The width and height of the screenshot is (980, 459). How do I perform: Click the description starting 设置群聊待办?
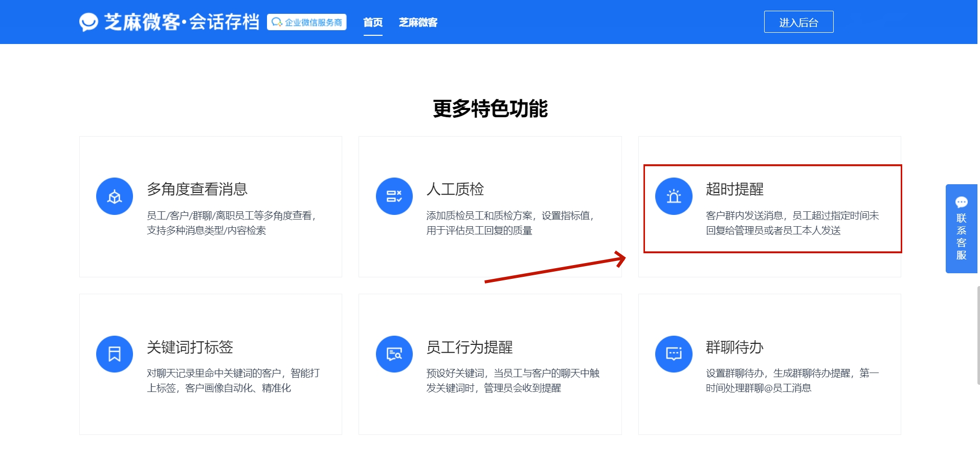coord(792,381)
